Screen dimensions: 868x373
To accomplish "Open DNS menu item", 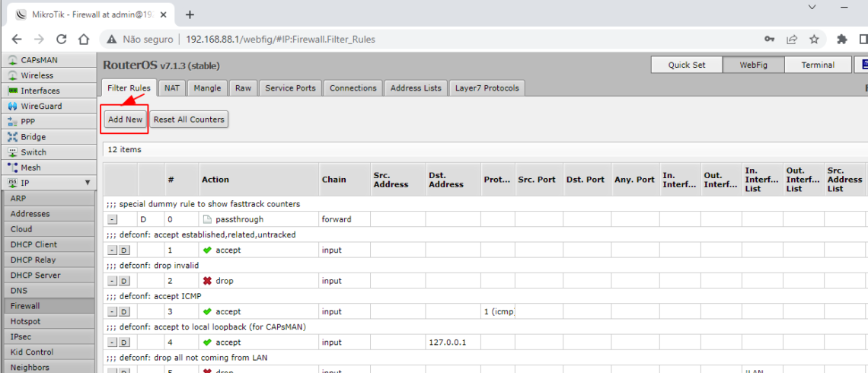I will click(49, 291).
